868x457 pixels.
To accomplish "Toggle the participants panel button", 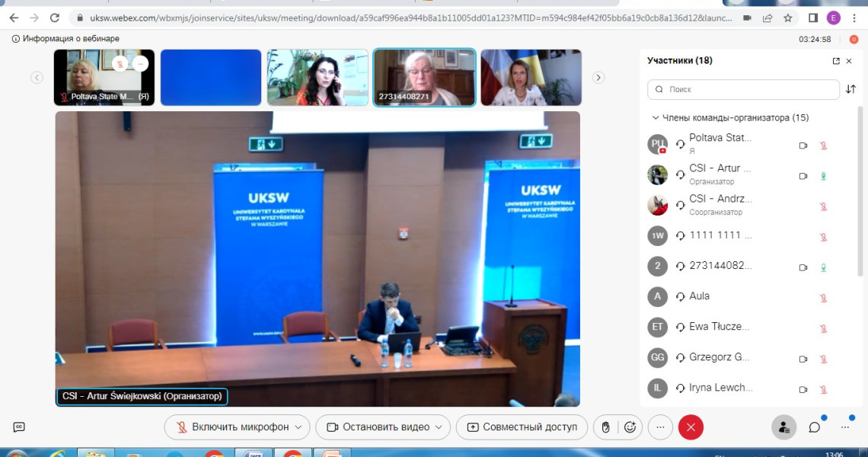I will [x=783, y=427].
